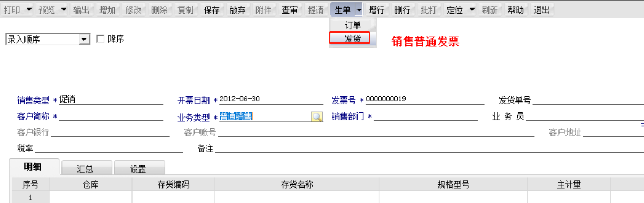Choose 发货 from the 生单 menu
This screenshot has height=203, width=644.
[353, 39]
